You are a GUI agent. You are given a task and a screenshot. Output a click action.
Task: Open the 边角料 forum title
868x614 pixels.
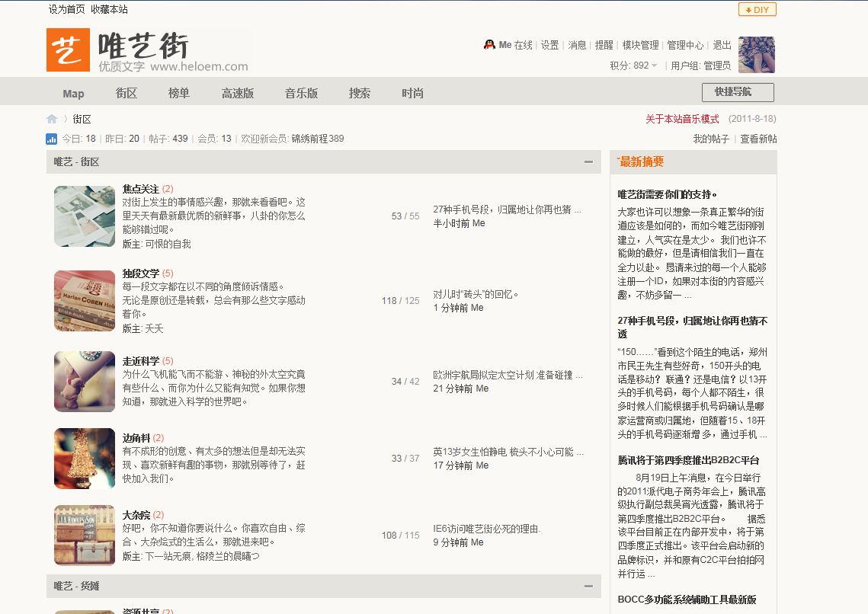(x=136, y=438)
